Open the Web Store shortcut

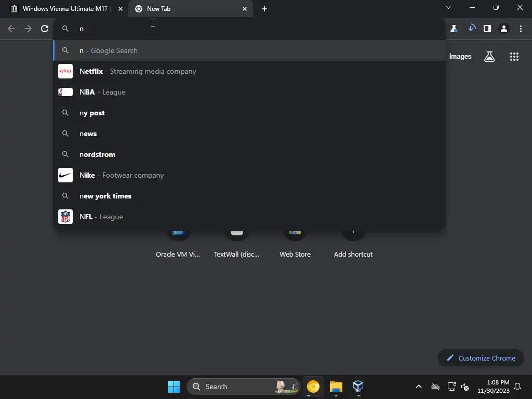click(295, 244)
